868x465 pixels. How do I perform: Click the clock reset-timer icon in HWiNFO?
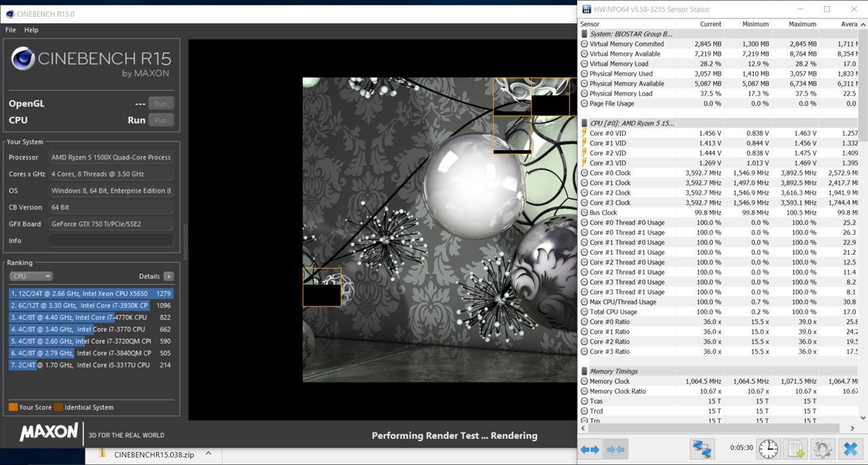768,449
